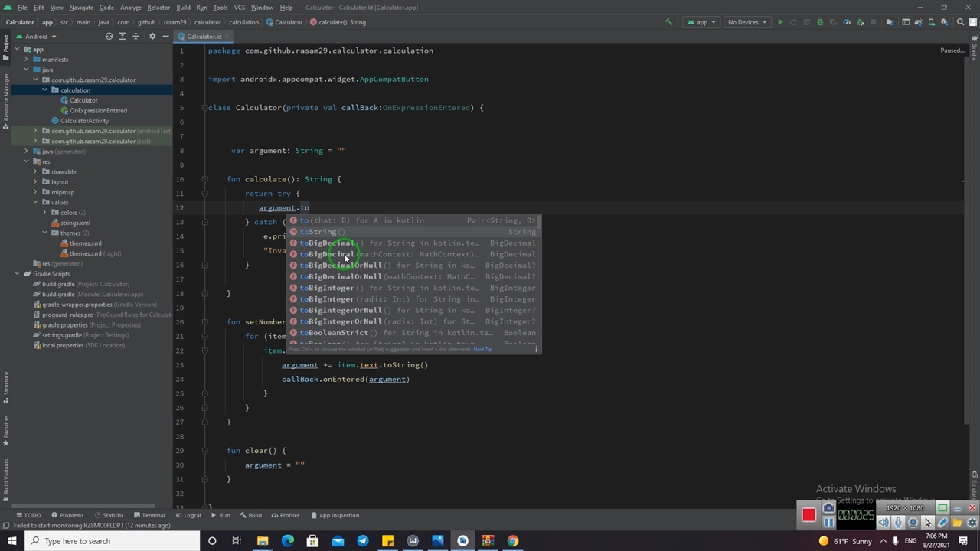
Task: Open the Refactor menu
Action: 158,8
